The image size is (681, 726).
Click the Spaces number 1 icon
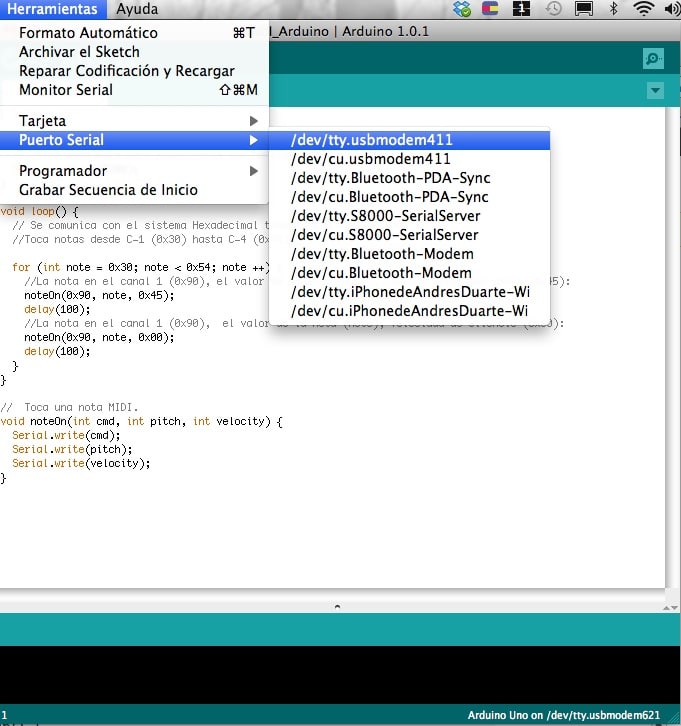tap(521, 9)
